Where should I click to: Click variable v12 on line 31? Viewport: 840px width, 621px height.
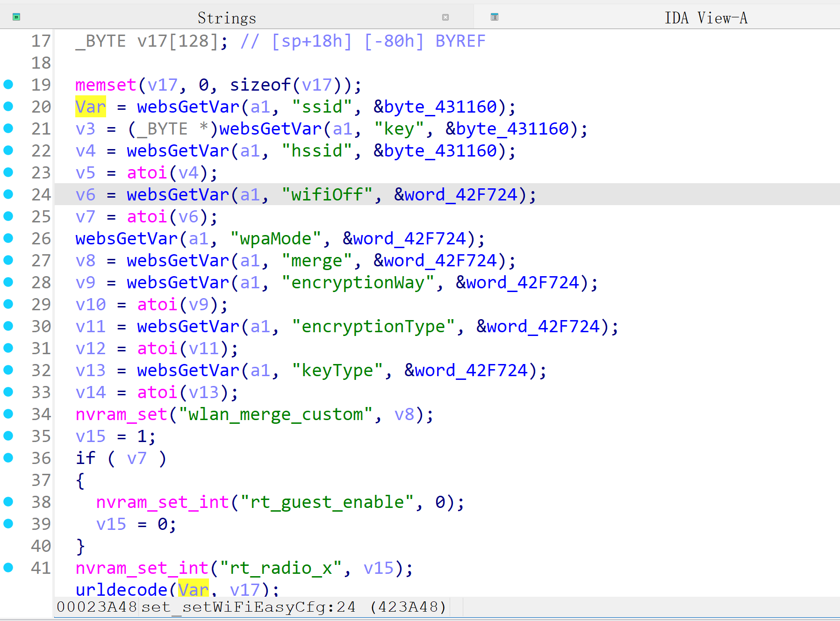coord(91,348)
